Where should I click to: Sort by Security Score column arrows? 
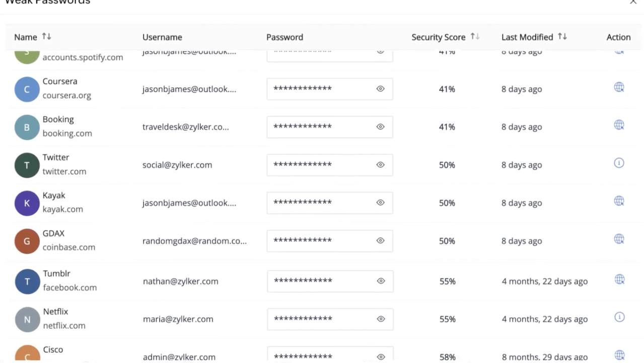coord(475,37)
